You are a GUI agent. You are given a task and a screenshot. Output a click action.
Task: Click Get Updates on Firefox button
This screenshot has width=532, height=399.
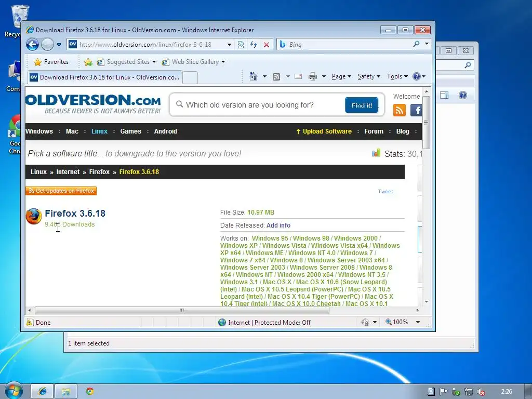click(61, 191)
